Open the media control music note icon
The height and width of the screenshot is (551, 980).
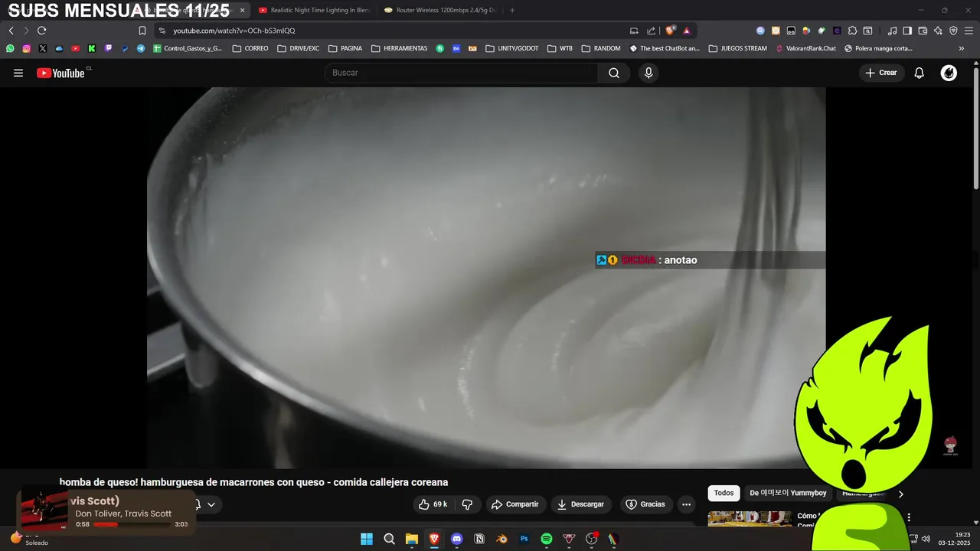point(892,31)
